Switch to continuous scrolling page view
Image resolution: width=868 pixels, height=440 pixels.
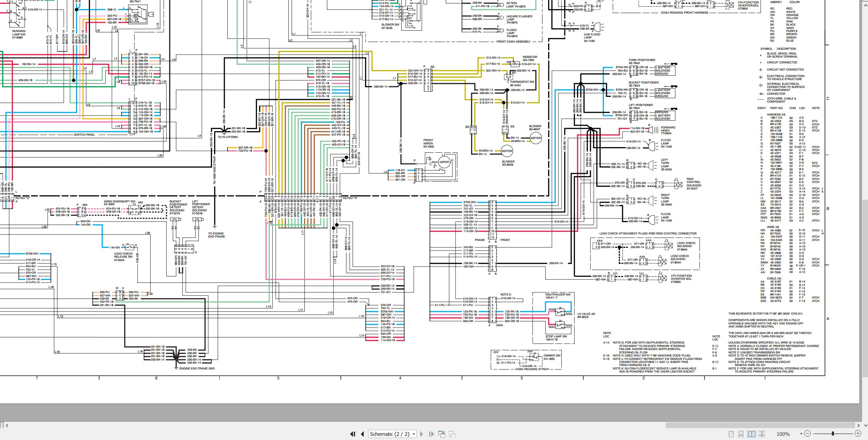point(740,434)
